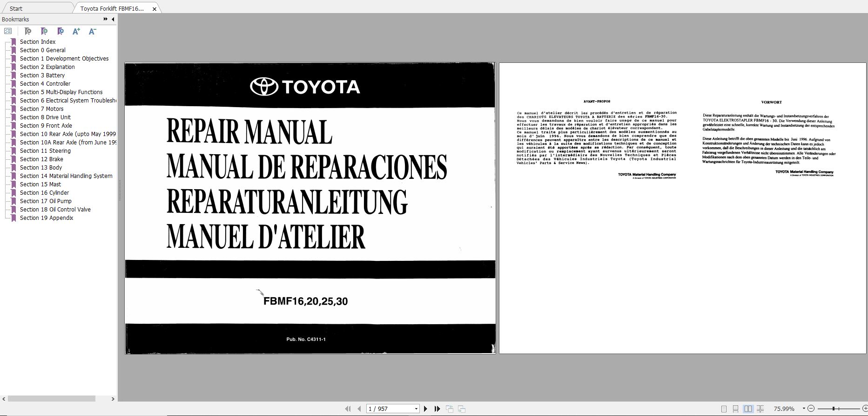Open the page number dropdown
868x416 pixels.
pyautogui.click(x=416, y=409)
